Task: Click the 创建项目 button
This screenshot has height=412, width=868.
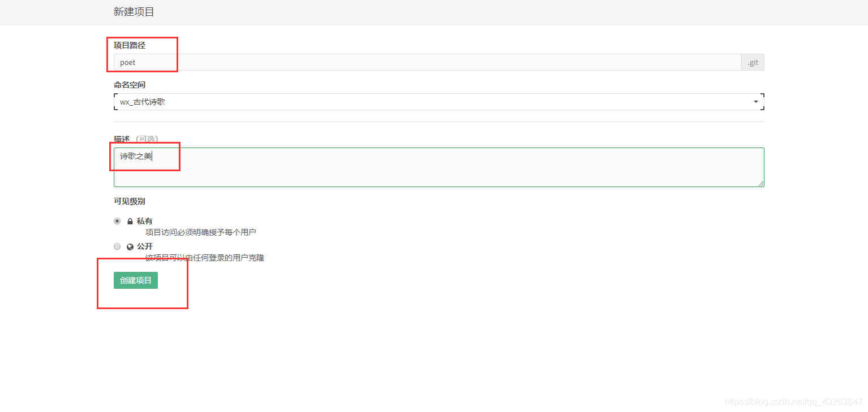Action: coord(136,280)
